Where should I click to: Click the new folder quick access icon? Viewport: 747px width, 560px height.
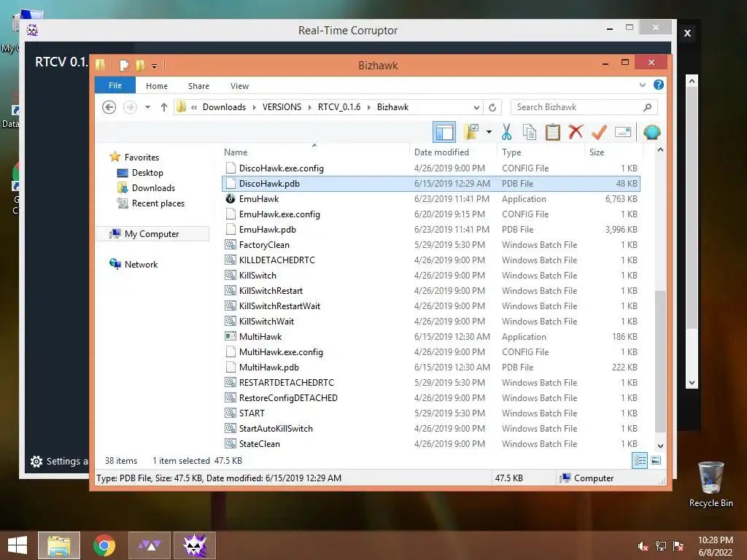pos(140,65)
